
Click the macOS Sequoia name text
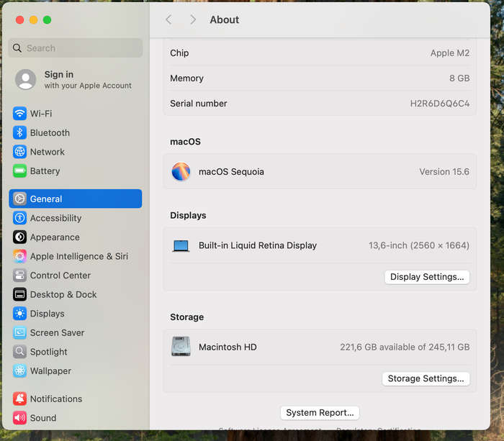click(231, 171)
